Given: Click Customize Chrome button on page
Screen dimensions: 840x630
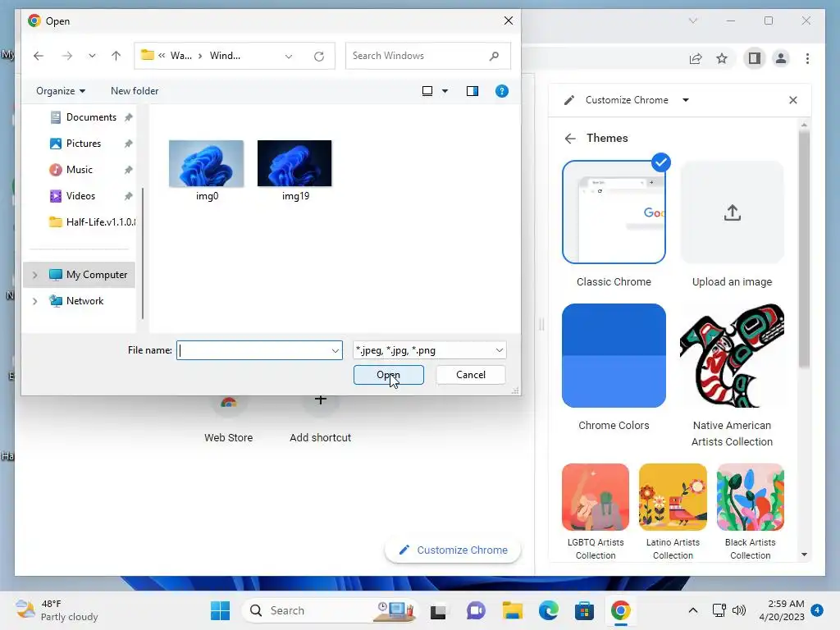Looking at the screenshot, I should pos(453,550).
